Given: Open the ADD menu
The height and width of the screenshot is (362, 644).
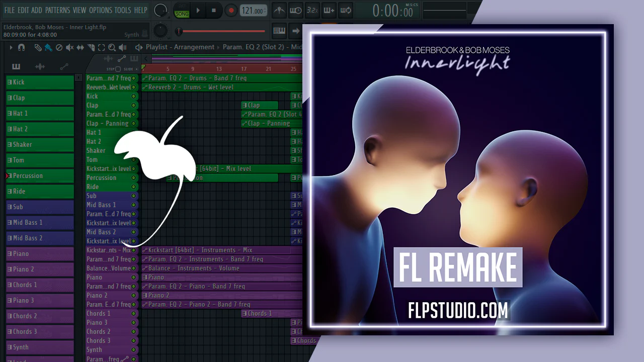Looking at the screenshot, I should (x=37, y=10).
